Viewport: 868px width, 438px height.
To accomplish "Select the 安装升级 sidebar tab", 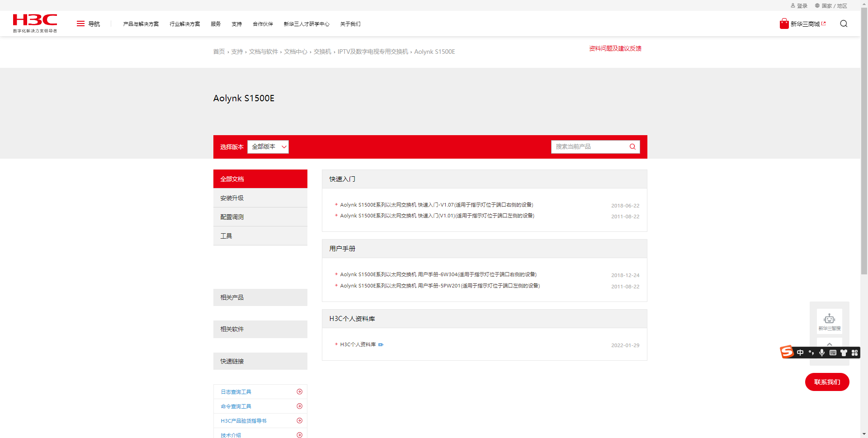I will pyautogui.click(x=260, y=198).
